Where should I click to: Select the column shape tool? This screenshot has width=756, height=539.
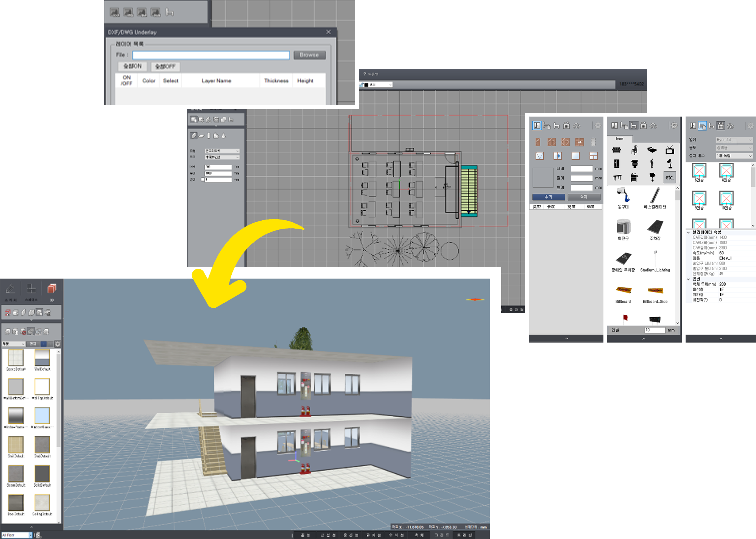pyautogui.click(x=209, y=136)
